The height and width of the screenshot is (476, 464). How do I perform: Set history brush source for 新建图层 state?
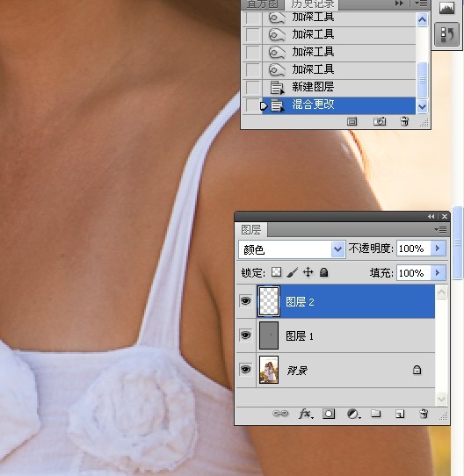253,88
